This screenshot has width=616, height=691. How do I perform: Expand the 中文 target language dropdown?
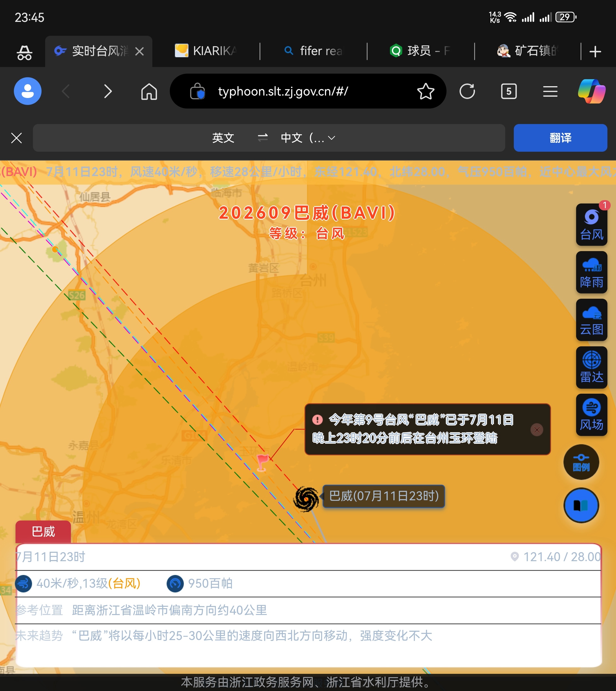coord(308,138)
